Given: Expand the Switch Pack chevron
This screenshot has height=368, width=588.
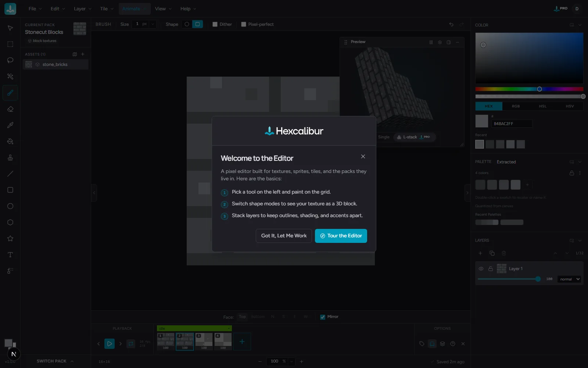Looking at the screenshot, I should click(72, 361).
